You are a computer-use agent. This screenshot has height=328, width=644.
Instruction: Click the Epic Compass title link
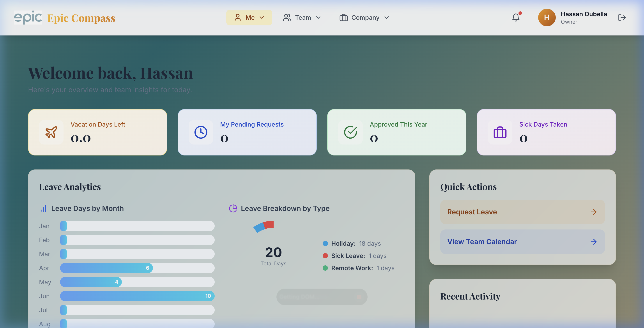[81, 18]
